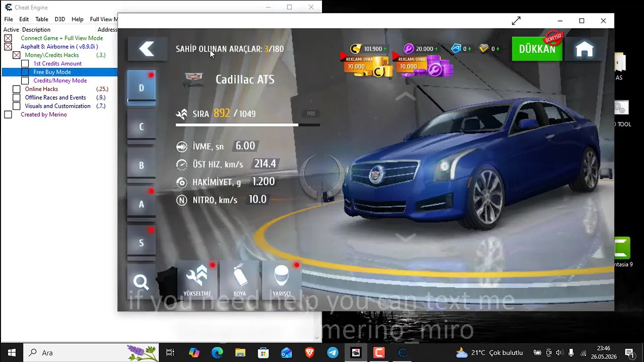Toggle the Asphalt 8: Airborne checkbox

click(8, 47)
